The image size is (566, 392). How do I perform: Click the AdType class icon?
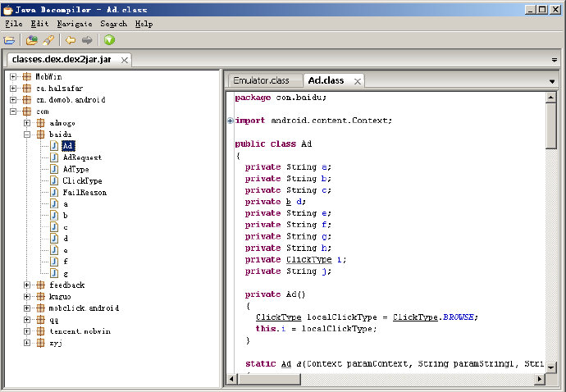point(54,169)
